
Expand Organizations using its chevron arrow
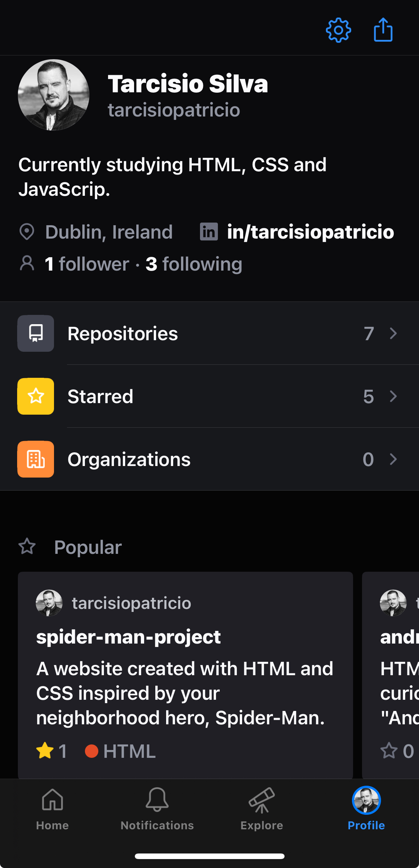pyautogui.click(x=393, y=459)
